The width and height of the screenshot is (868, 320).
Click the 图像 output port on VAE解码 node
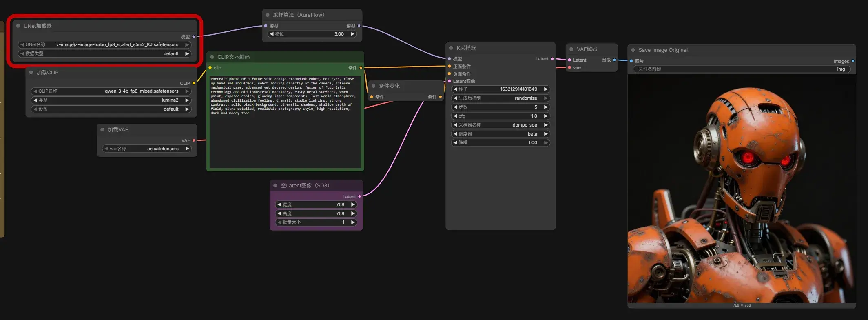coord(614,60)
